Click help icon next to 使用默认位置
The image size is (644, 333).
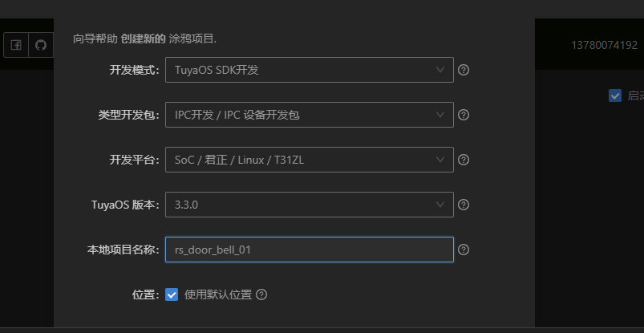[261, 294]
